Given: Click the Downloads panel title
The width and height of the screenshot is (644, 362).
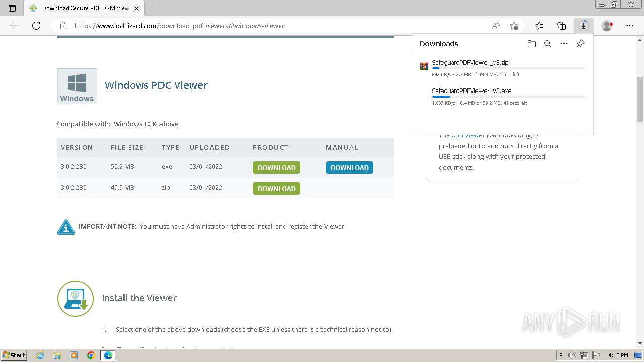Looking at the screenshot, I should pyautogui.click(x=439, y=44).
